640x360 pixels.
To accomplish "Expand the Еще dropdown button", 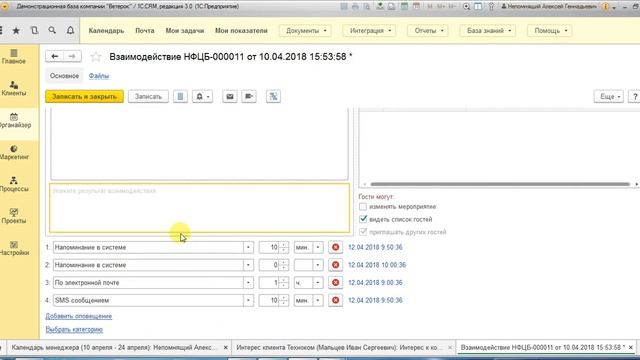I will coord(609,96).
